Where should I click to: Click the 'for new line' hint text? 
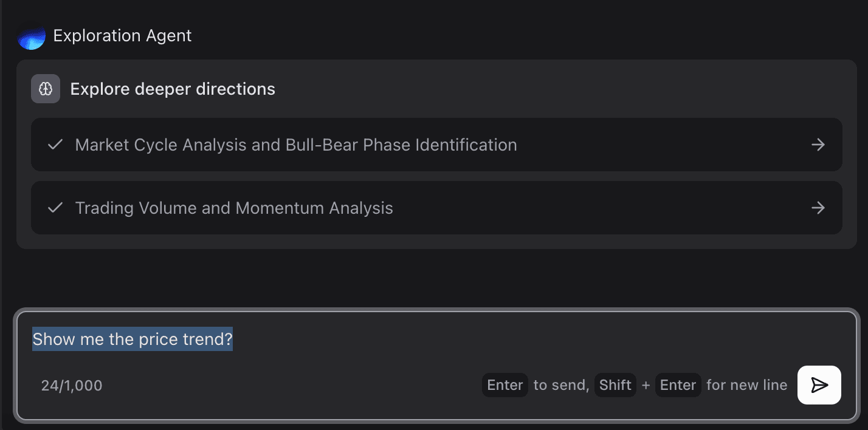[x=746, y=385]
